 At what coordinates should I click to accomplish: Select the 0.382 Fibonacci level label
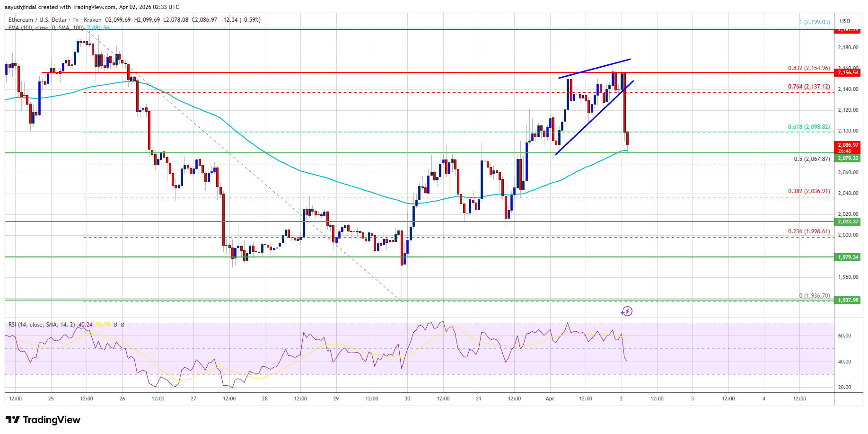click(808, 191)
